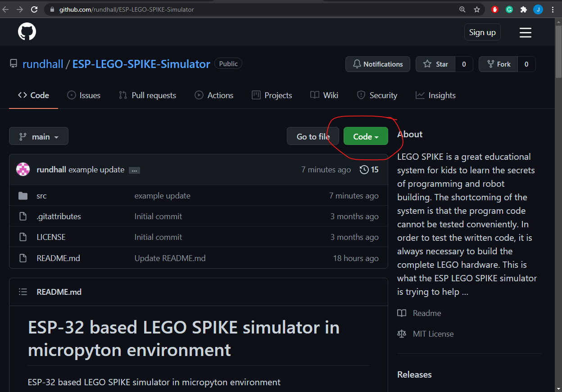Open rundhall's profile link
Viewport: 562px width, 392px height.
click(43, 64)
